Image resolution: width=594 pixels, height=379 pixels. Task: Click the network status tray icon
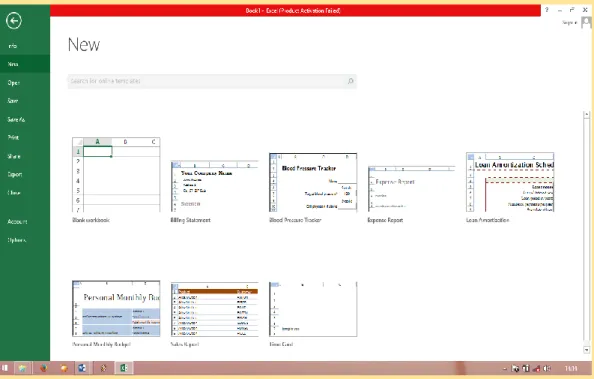tap(536, 368)
